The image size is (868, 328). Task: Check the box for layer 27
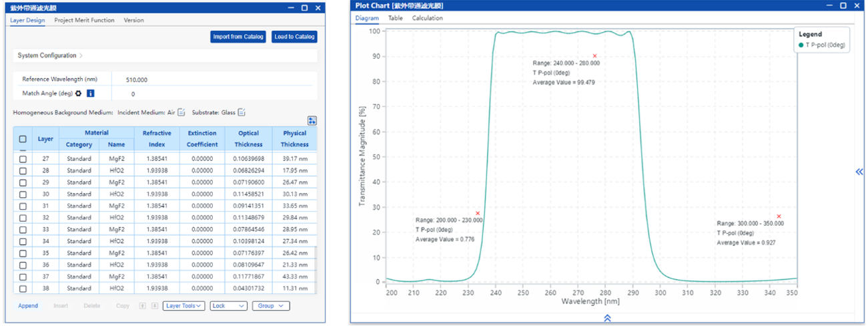click(x=23, y=159)
